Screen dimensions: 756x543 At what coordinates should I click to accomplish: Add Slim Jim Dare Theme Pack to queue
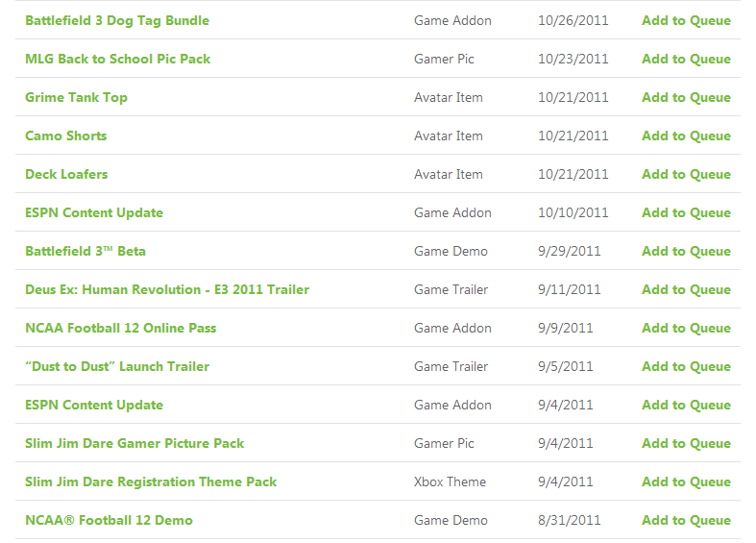[686, 481]
